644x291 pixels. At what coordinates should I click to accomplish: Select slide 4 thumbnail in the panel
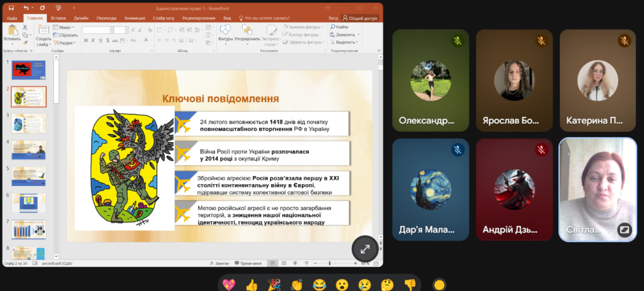tap(29, 150)
